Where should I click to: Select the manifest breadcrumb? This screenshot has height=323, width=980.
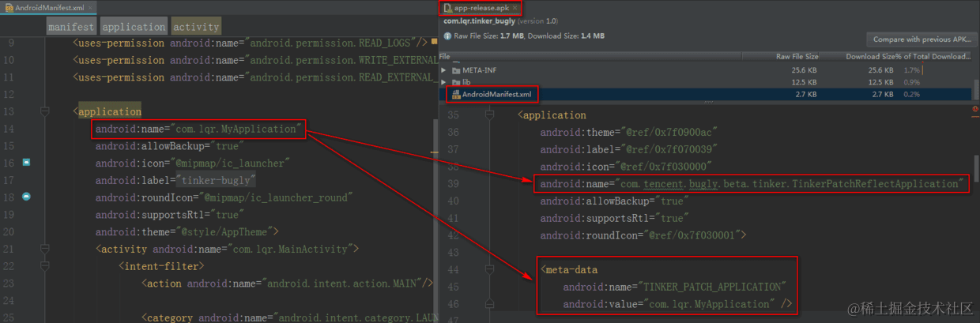pyautogui.click(x=71, y=27)
